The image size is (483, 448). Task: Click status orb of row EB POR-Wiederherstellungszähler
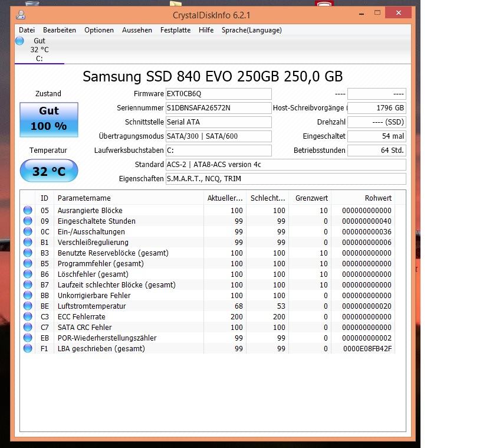click(28, 338)
